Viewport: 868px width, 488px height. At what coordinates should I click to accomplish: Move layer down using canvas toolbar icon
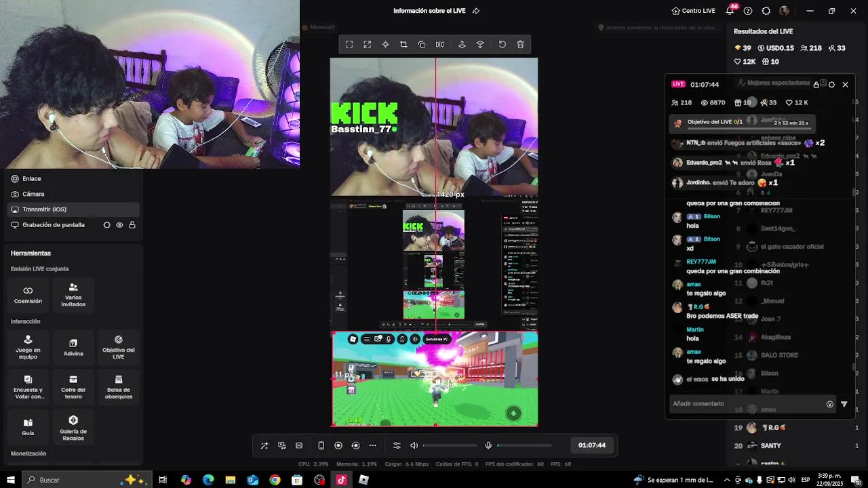pos(480,45)
